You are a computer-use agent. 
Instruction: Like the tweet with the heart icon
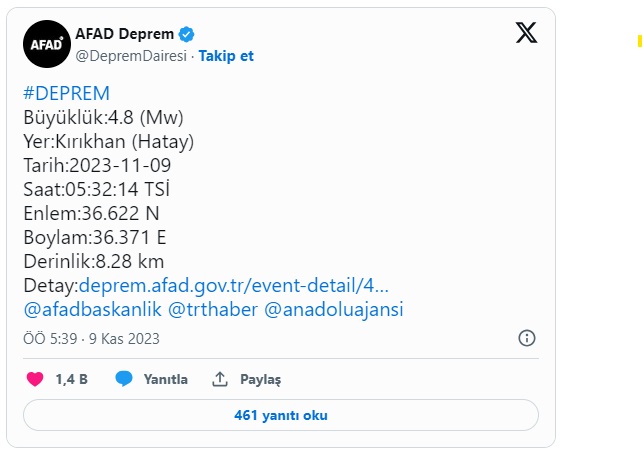(35, 379)
